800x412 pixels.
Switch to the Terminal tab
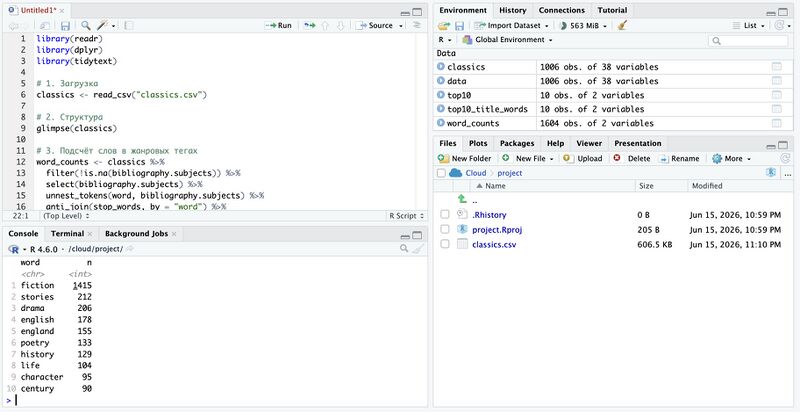(67, 234)
